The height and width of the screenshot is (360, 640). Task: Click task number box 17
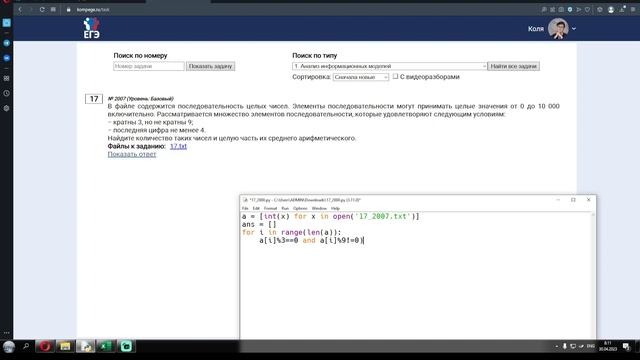[94, 99]
